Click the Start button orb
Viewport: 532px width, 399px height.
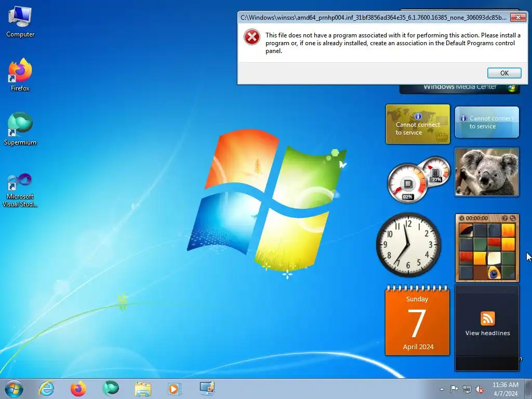(x=14, y=389)
